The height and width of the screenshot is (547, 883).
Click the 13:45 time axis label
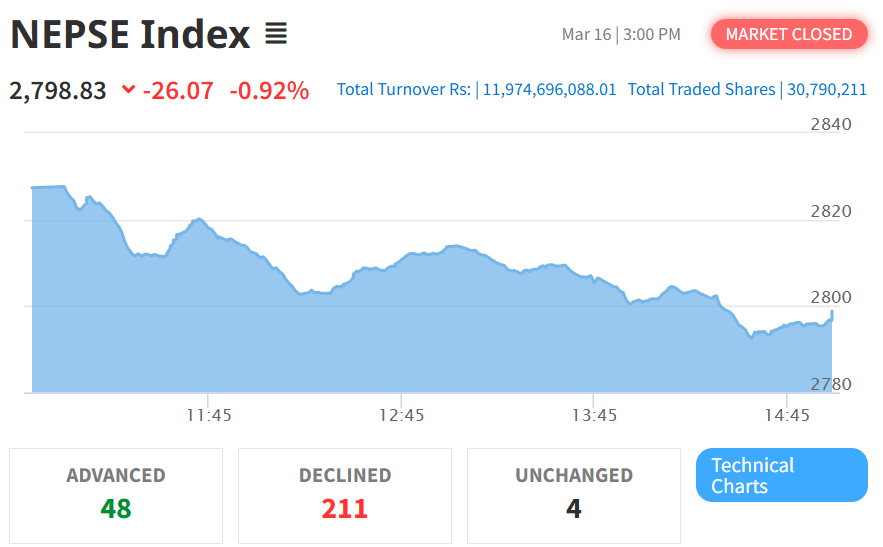pos(594,415)
